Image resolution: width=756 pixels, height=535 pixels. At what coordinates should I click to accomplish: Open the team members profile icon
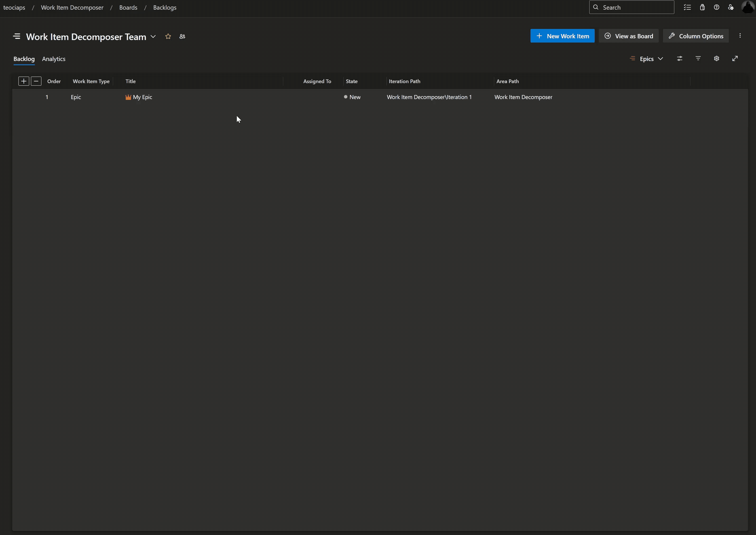pyautogui.click(x=182, y=37)
